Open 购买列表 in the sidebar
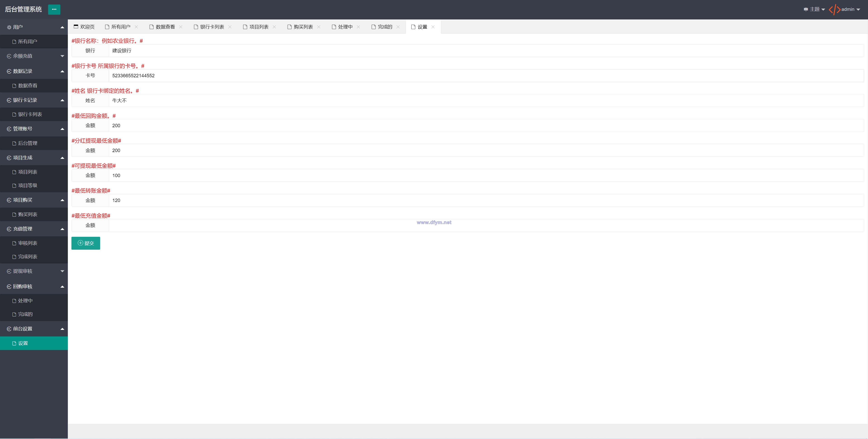This screenshot has width=868, height=439. (34, 214)
